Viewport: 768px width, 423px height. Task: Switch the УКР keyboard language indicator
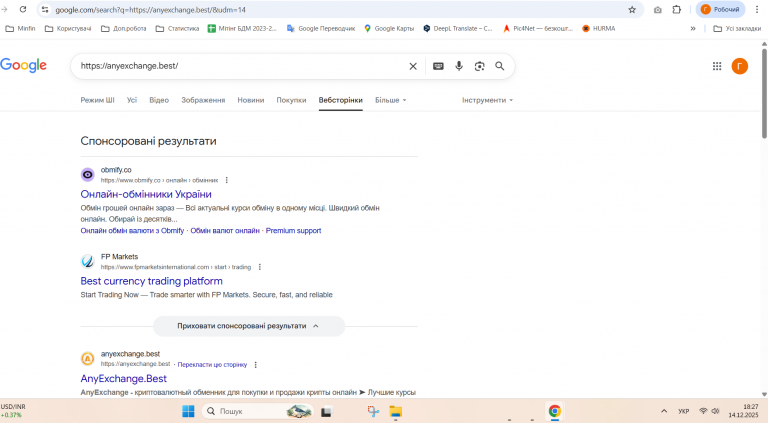pyautogui.click(x=684, y=411)
